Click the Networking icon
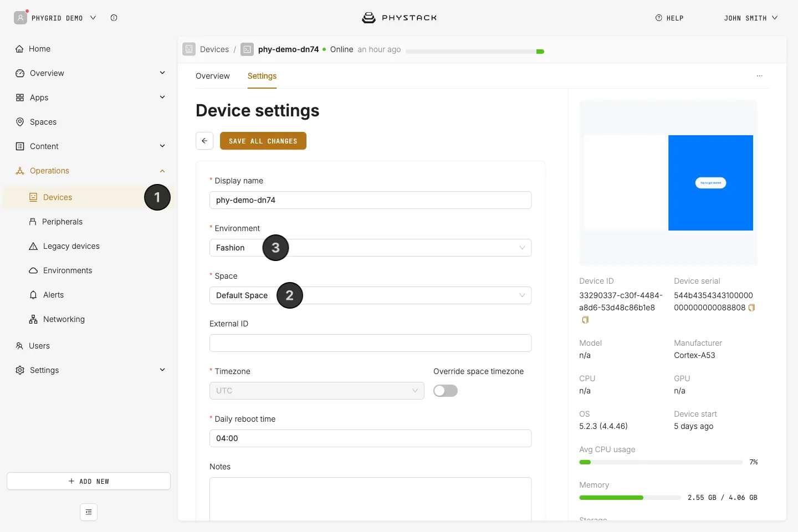This screenshot has height=532, width=798. click(x=33, y=319)
